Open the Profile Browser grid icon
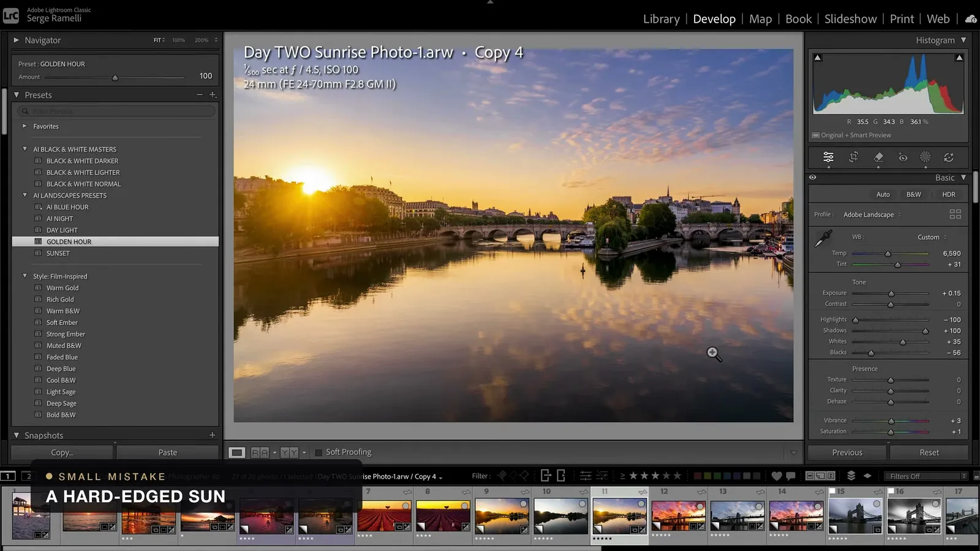Viewport: 980px width, 551px height. (955, 214)
